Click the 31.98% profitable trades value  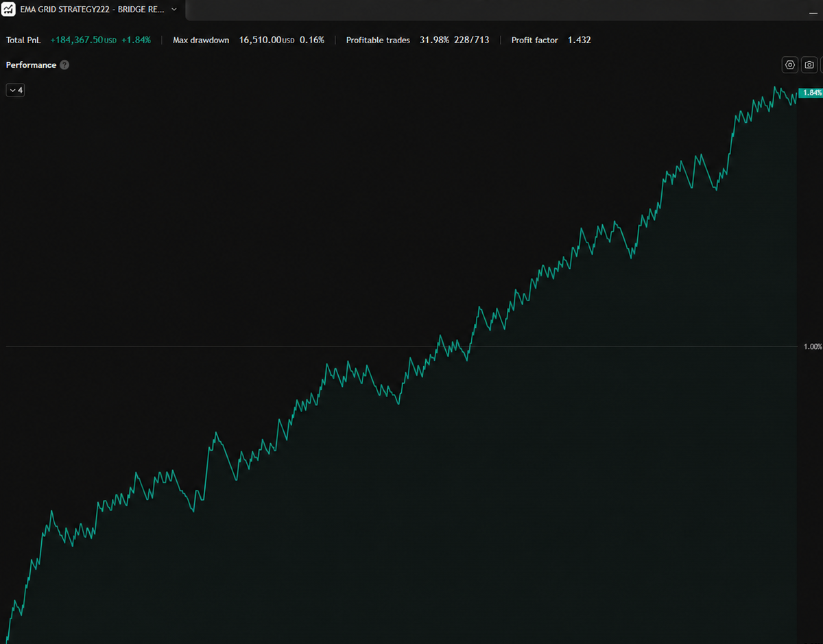(x=434, y=40)
